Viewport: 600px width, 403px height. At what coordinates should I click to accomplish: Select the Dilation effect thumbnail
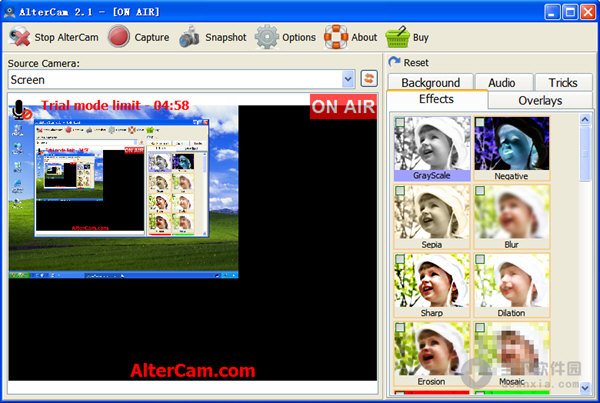click(512, 286)
